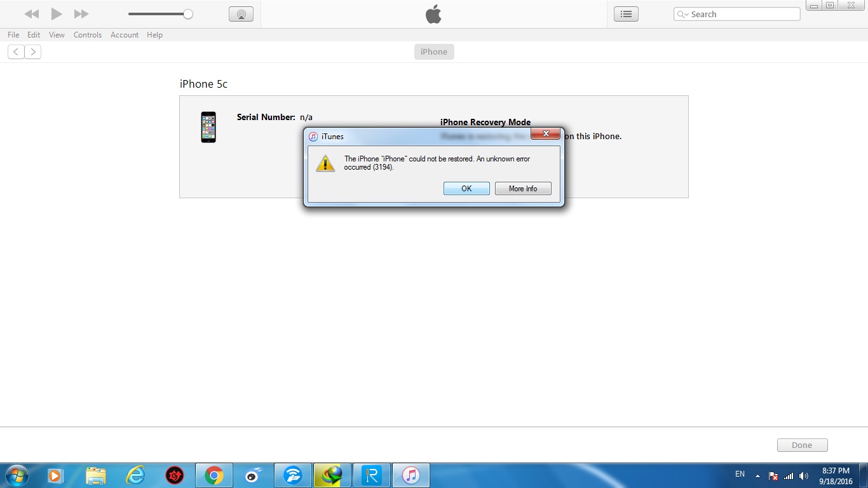Open the network signal tray icon
868x488 pixels.
pos(789,476)
